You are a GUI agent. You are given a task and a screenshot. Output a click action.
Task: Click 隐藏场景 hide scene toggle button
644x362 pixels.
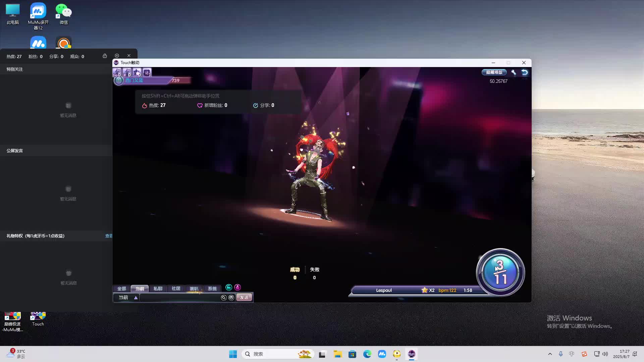[494, 72]
